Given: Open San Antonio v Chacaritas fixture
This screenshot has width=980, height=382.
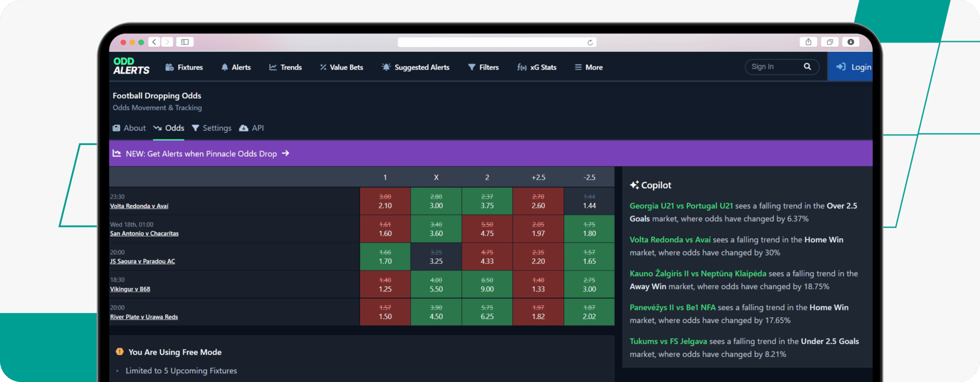Looking at the screenshot, I should click(144, 233).
